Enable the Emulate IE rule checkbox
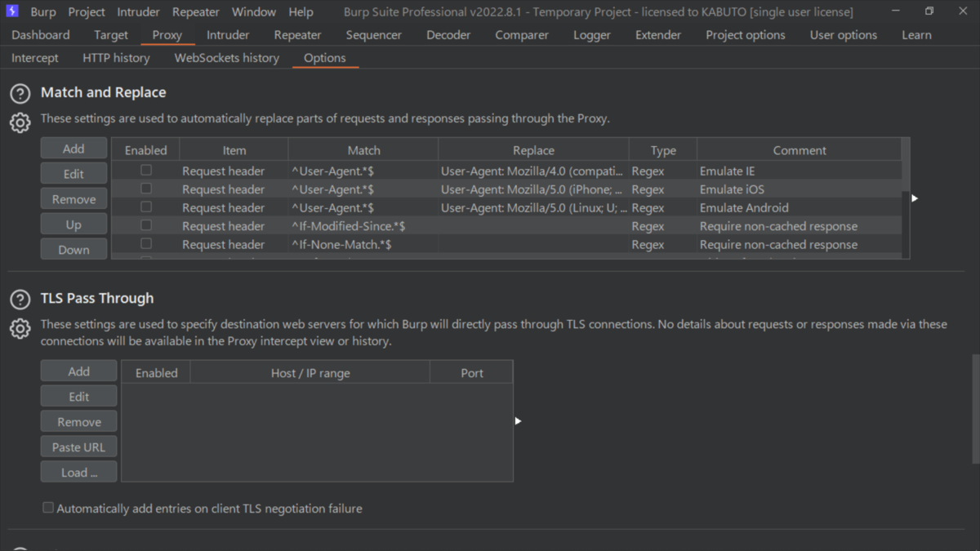The height and width of the screenshot is (551, 980). (146, 171)
